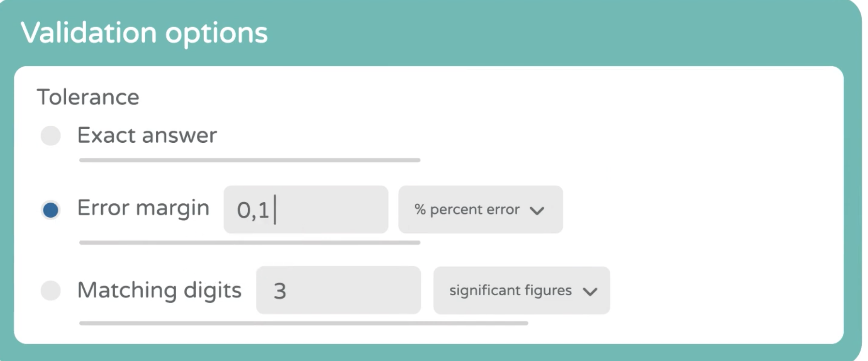
Task: Click the Tolerance section label
Action: pos(88,97)
